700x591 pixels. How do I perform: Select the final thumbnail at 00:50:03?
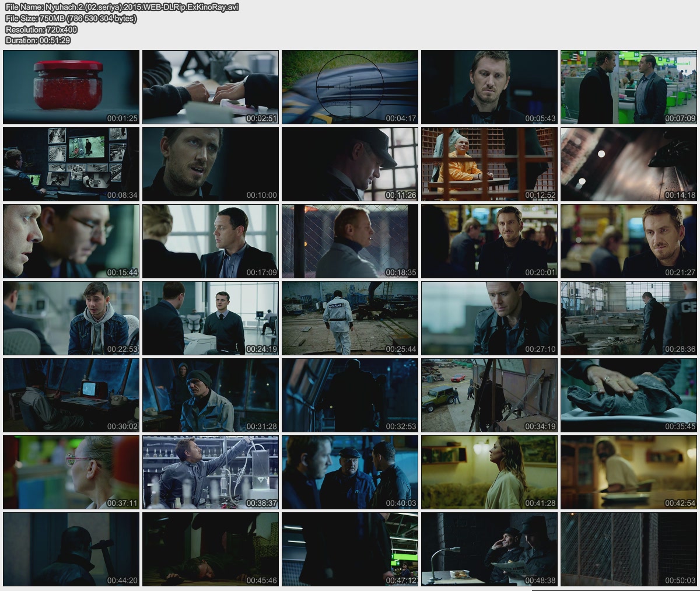(629, 549)
